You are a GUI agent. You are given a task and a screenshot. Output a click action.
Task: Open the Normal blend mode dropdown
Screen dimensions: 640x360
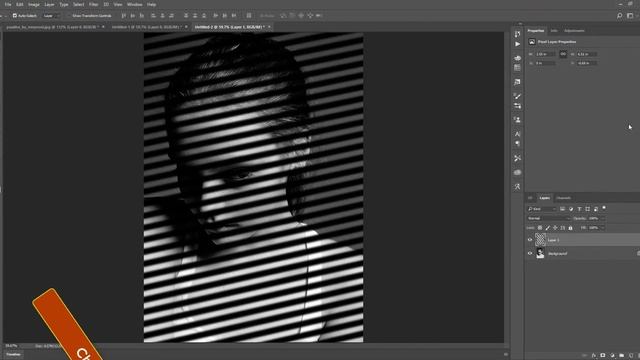click(x=549, y=218)
